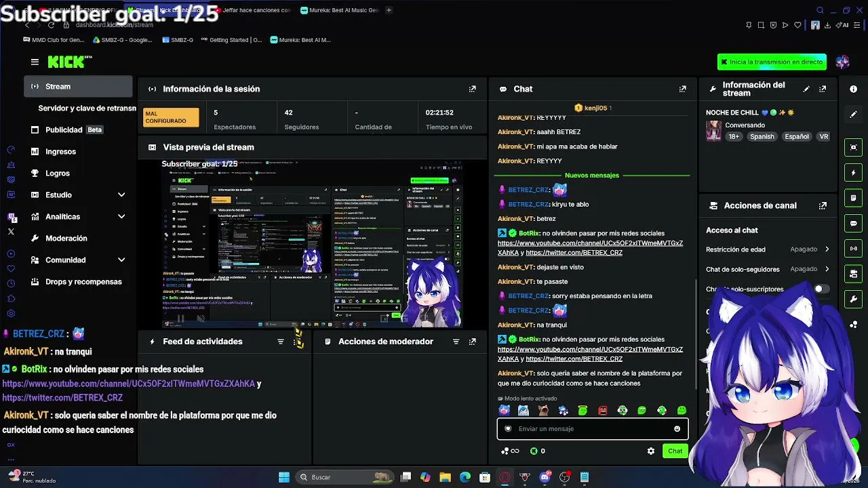868x488 pixels.
Task: Toggle the lightning activity feed icon
Action: (x=853, y=173)
